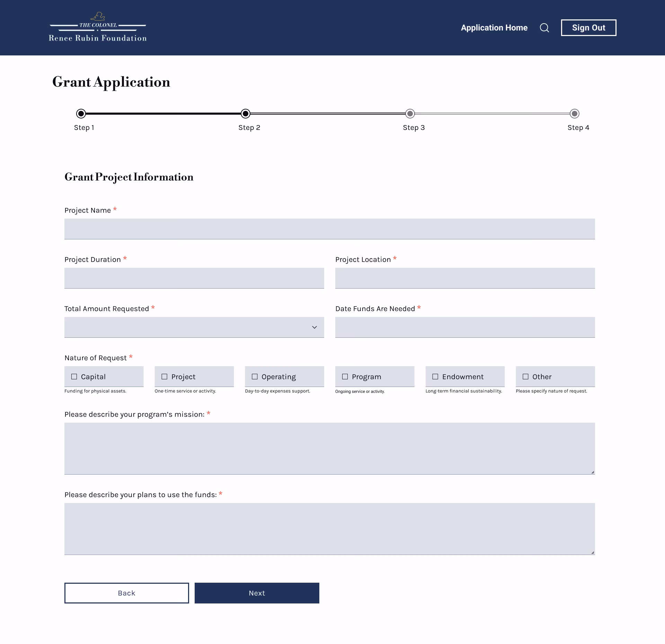Select the Step 1 progress marker

point(81,114)
